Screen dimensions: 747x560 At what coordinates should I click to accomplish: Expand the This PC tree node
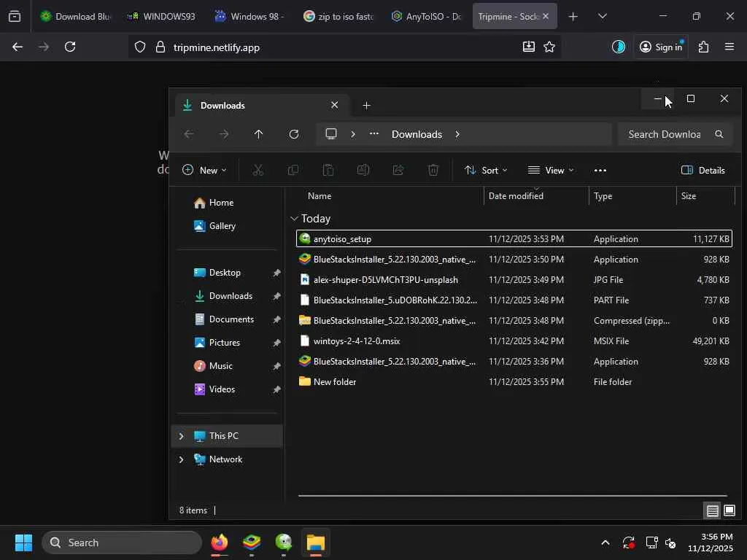coord(181,436)
